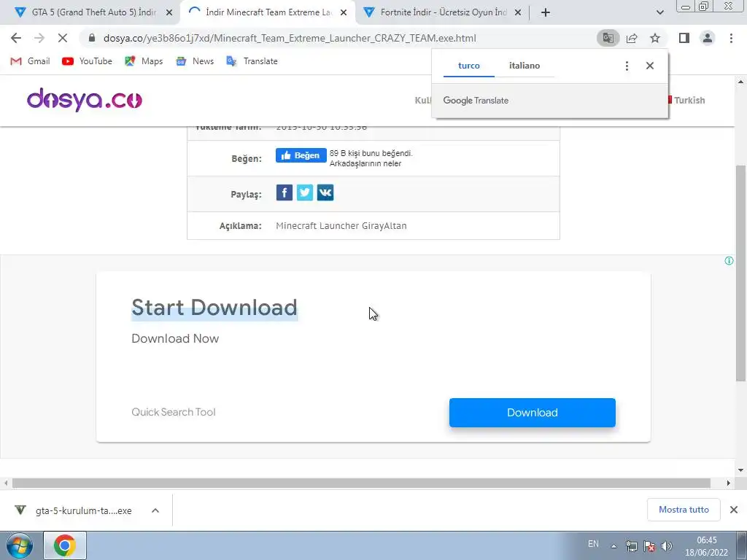Image resolution: width=747 pixels, height=560 pixels.
Task: Open the Windows Start menu
Action: coord(19,545)
